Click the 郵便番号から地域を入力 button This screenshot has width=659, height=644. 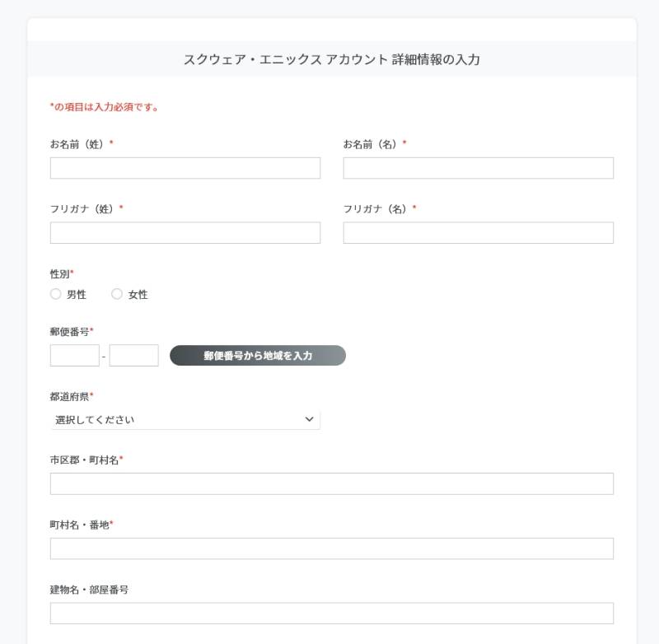coord(258,356)
